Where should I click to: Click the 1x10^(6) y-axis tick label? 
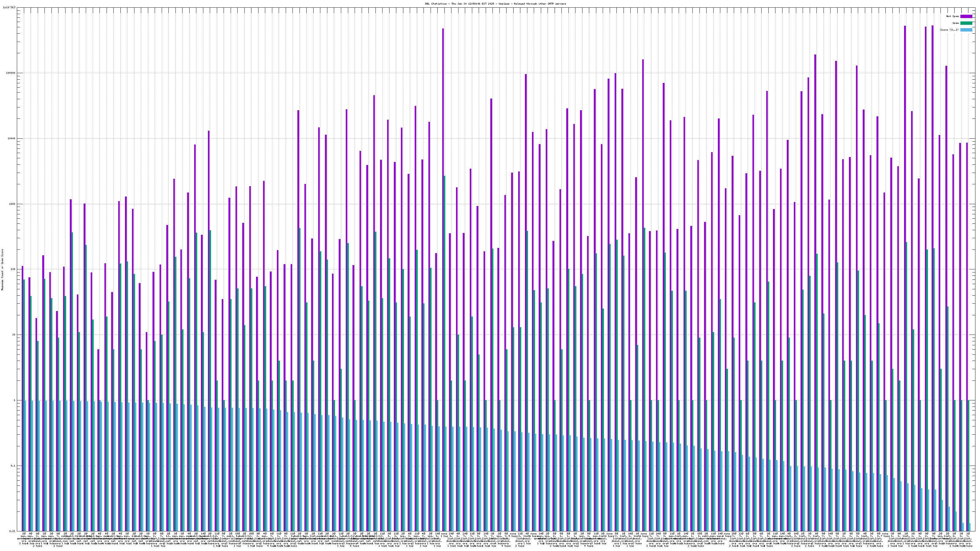click(9, 8)
